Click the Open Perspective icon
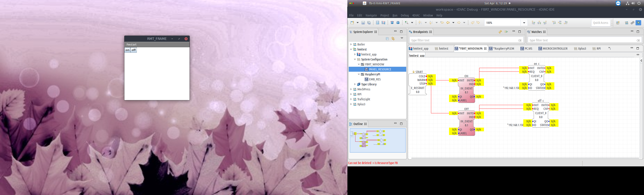The image size is (644, 195). (x=618, y=23)
